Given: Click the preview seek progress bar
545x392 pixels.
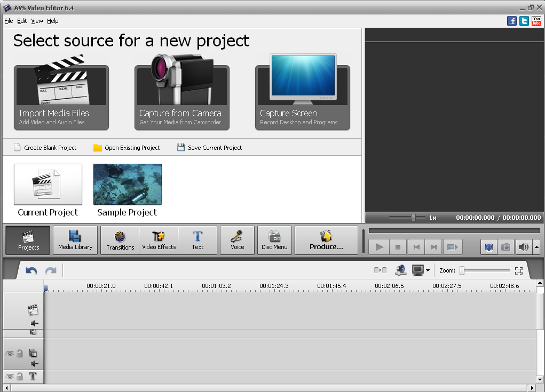Looking at the screenshot, I should pyautogui.click(x=454, y=231).
